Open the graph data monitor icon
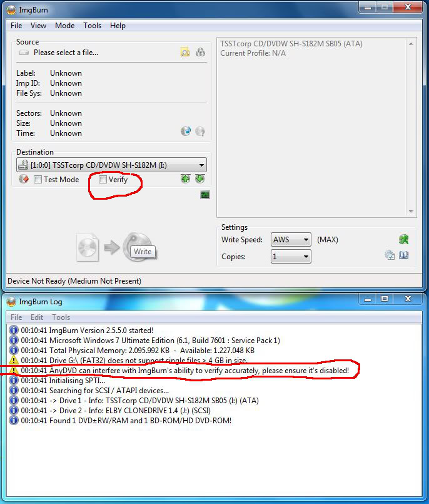 click(205, 195)
